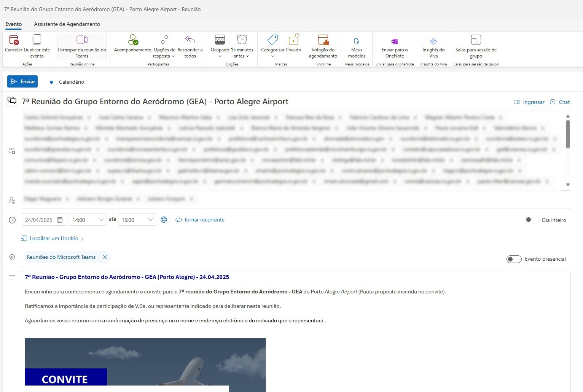Open Acompanhamento tracking

coord(132,43)
